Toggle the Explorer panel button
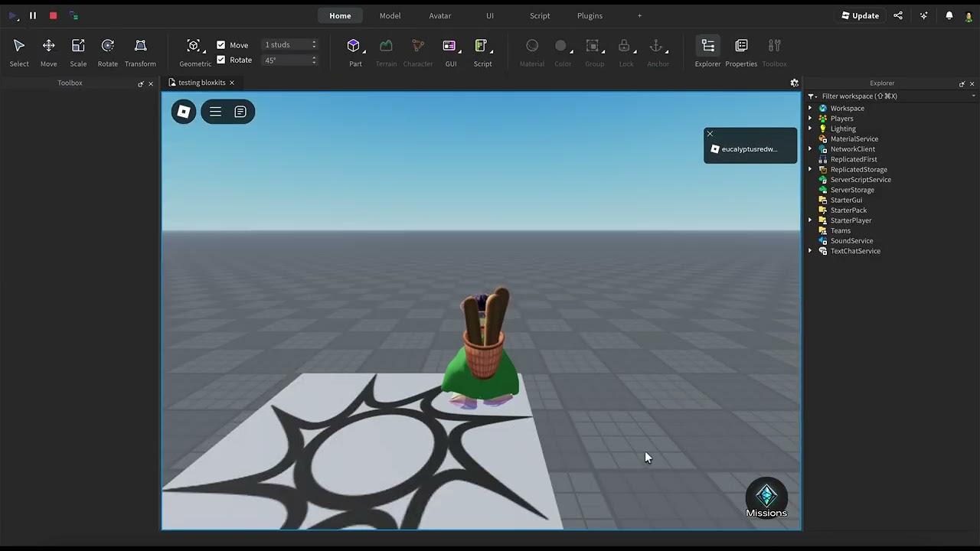This screenshot has height=551, width=980. point(707,53)
